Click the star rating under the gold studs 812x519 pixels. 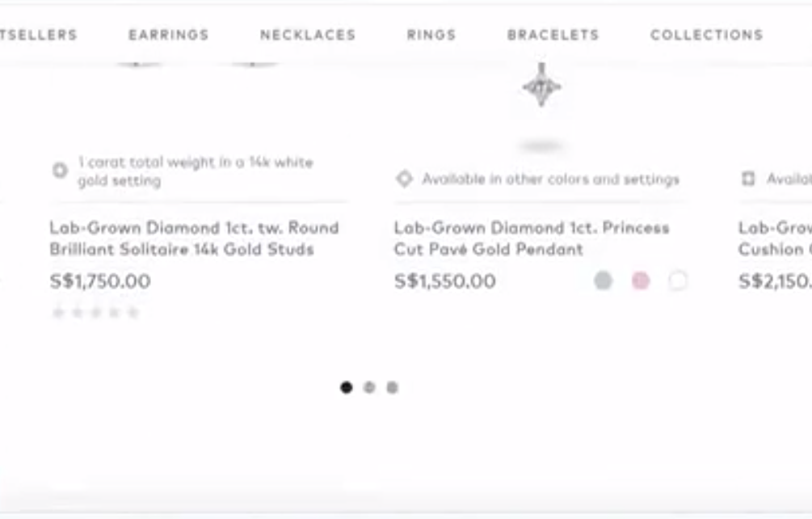(x=95, y=312)
